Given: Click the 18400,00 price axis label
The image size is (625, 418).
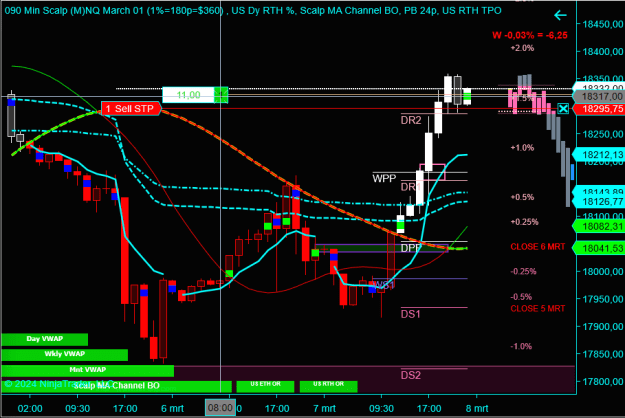Looking at the screenshot, I should (603, 51).
